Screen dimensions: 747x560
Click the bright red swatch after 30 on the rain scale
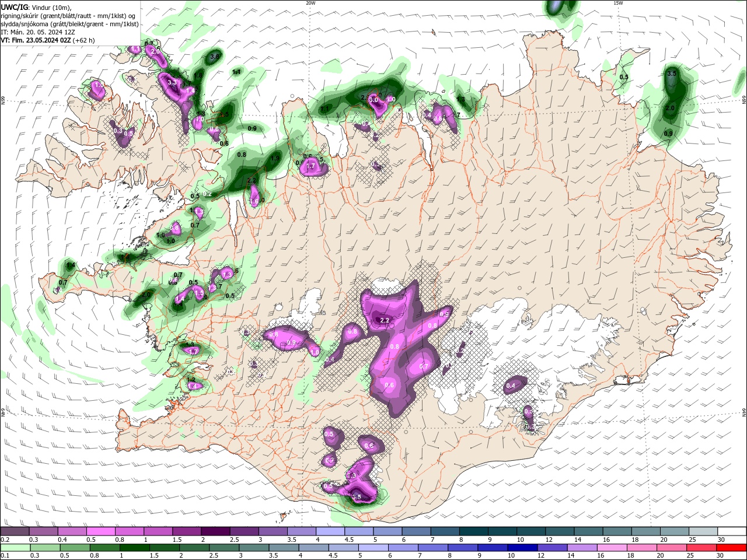click(x=732, y=548)
